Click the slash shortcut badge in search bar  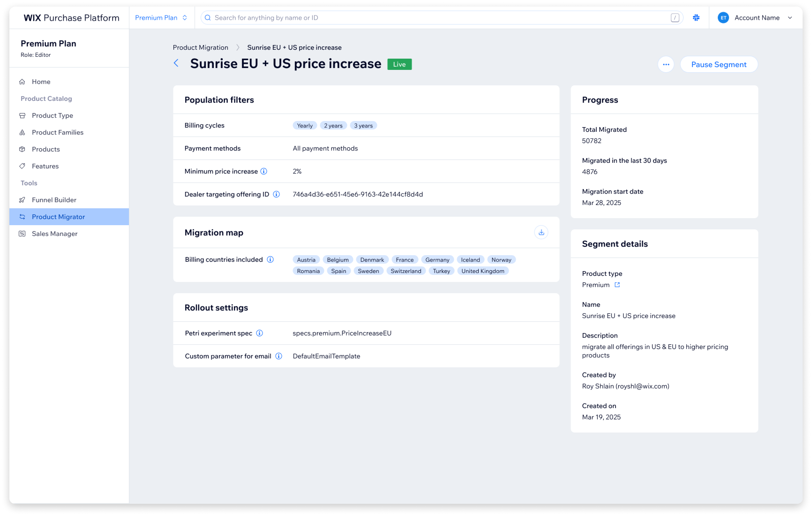point(675,18)
